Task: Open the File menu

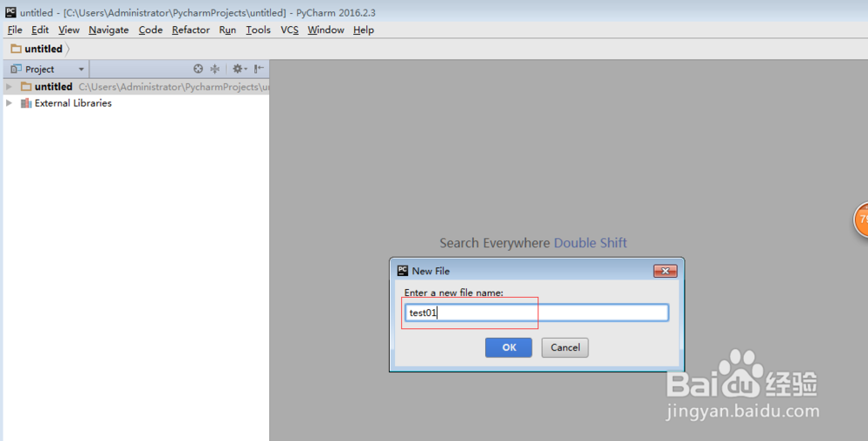Action: 15,30
